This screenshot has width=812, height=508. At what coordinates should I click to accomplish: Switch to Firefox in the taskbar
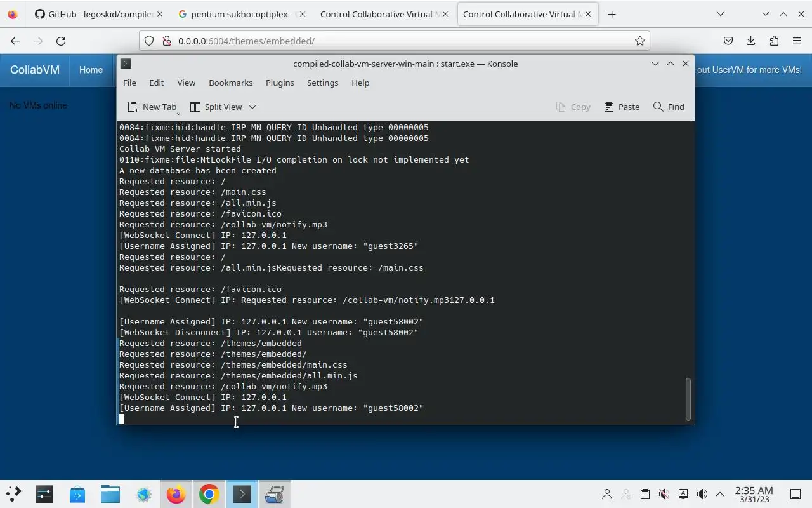point(176,494)
